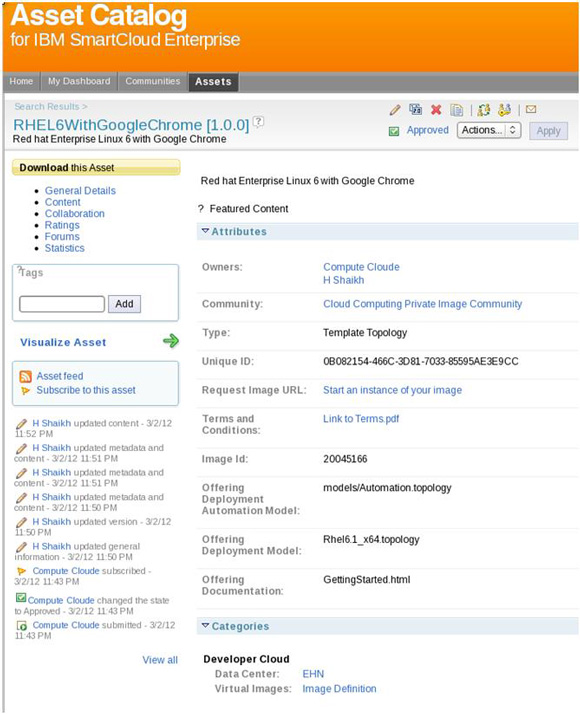This screenshot has width=580, height=714.
Task: Click the Image Definition link
Action: tap(339, 688)
